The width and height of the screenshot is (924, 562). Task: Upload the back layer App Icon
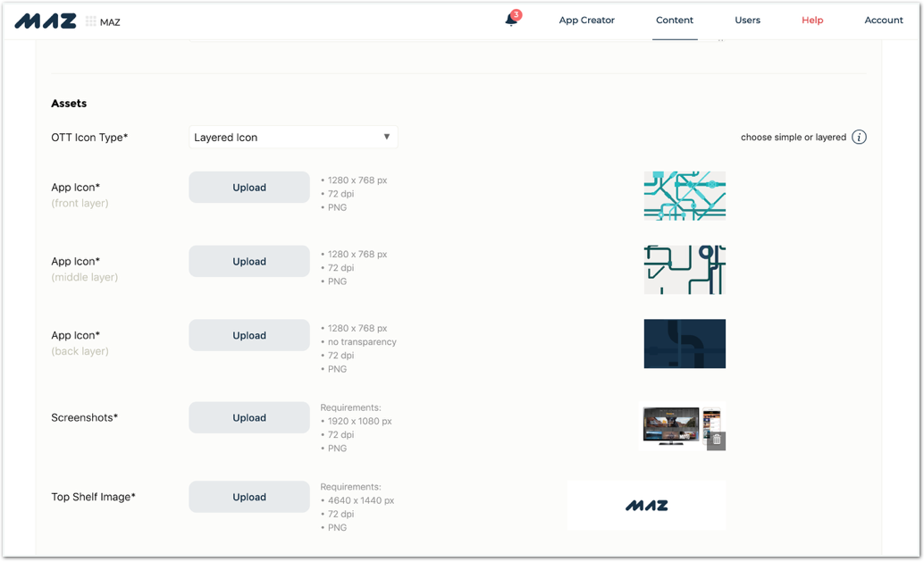point(249,335)
